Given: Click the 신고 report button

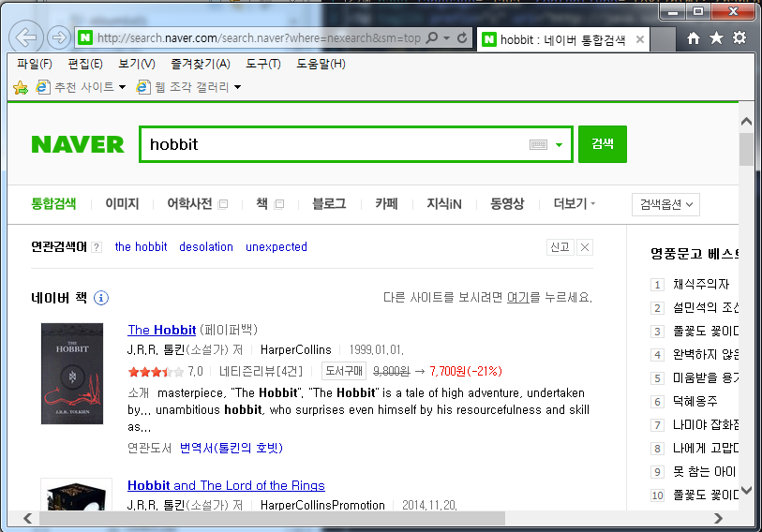Looking at the screenshot, I should pyautogui.click(x=560, y=247).
